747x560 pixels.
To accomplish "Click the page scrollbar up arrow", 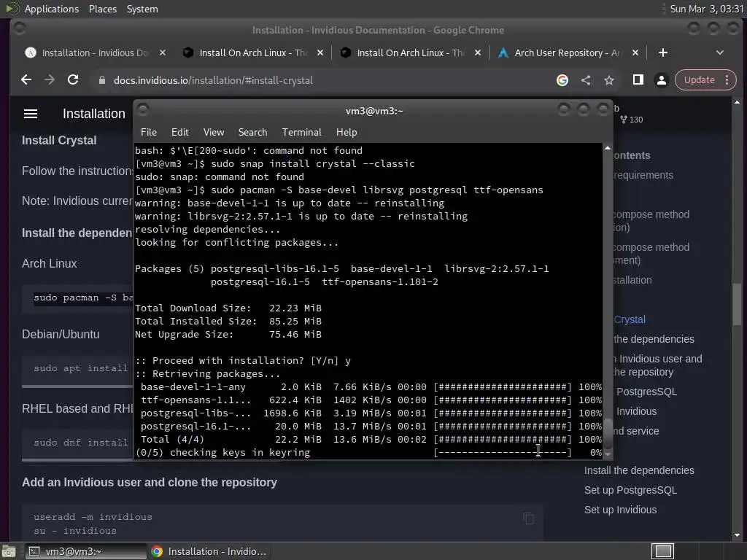I will (x=737, y=102).
